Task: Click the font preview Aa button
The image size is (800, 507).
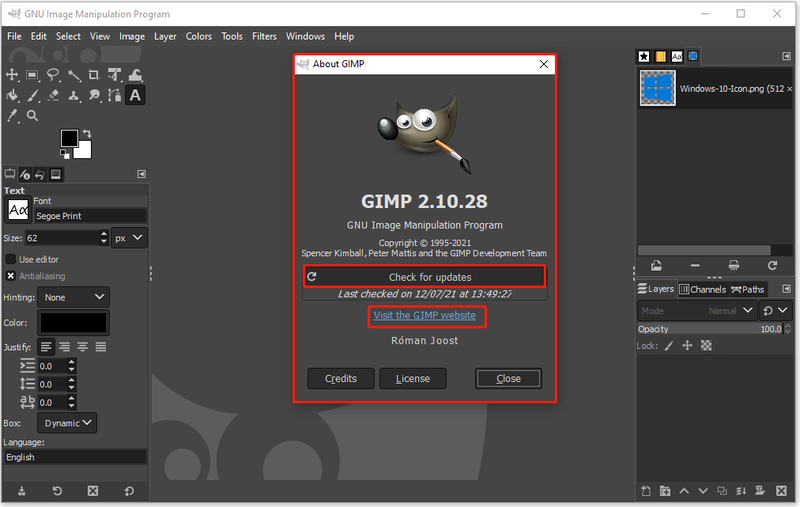Action: click(x=18, y=210)
